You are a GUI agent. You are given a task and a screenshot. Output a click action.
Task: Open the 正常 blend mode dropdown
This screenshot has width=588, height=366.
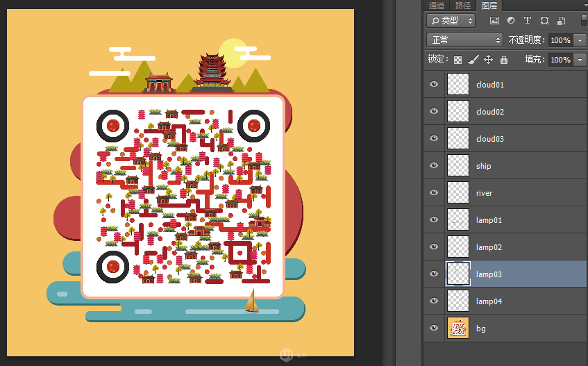464,40
